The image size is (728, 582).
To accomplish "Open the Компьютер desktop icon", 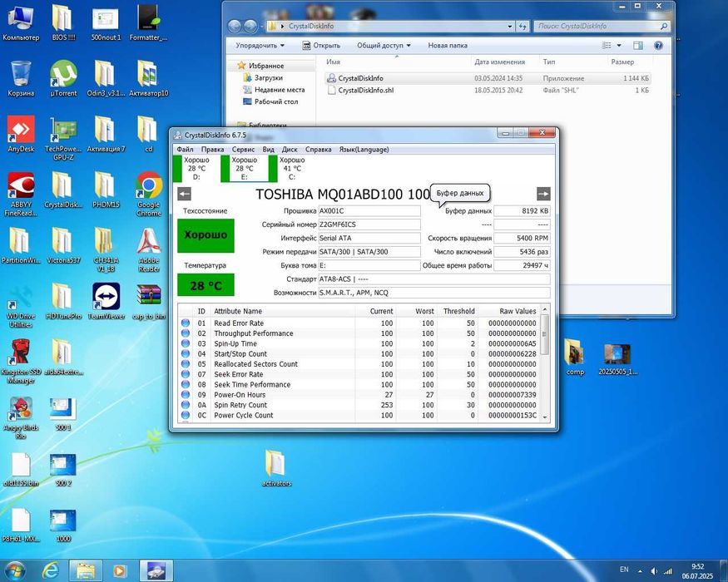I will click(21, 23).
